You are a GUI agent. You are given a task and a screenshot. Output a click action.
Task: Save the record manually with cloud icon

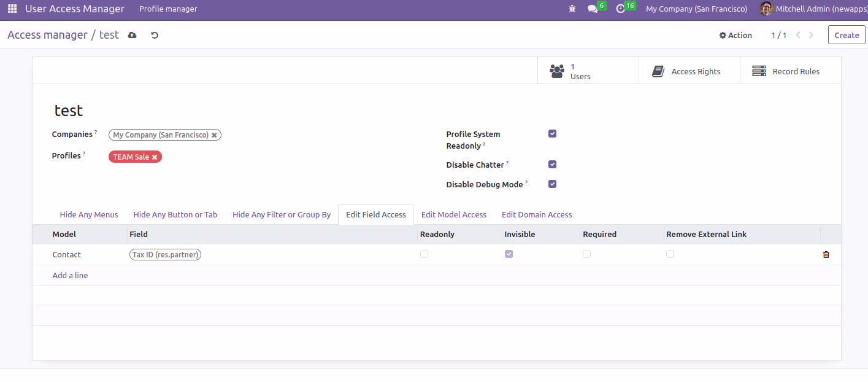pyautogui.click(x=132, y=35)
